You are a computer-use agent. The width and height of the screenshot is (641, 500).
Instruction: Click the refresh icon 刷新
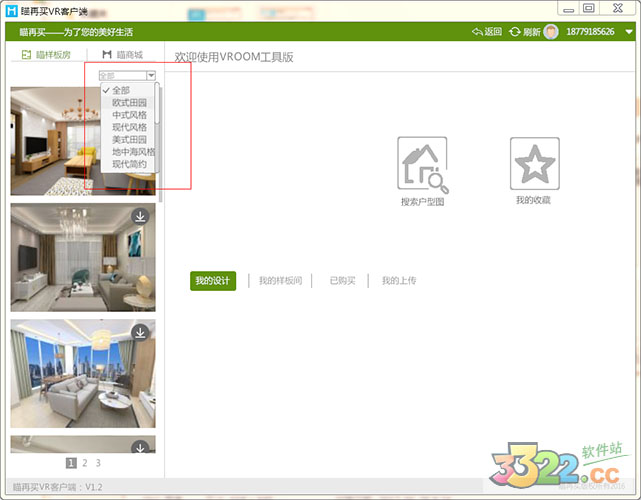click(514, 31)
